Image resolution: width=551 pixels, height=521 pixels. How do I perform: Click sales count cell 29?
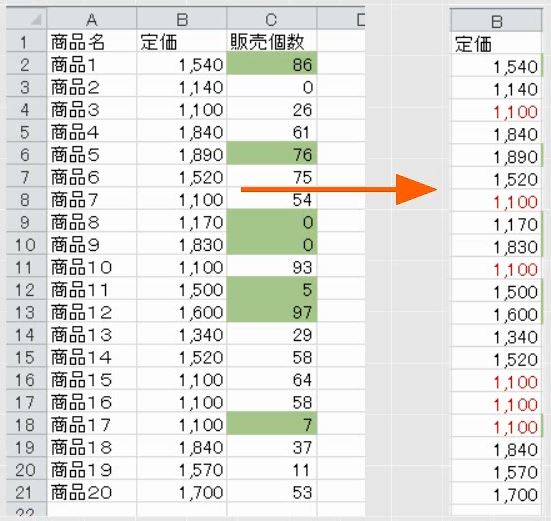(x=272, y=334)
